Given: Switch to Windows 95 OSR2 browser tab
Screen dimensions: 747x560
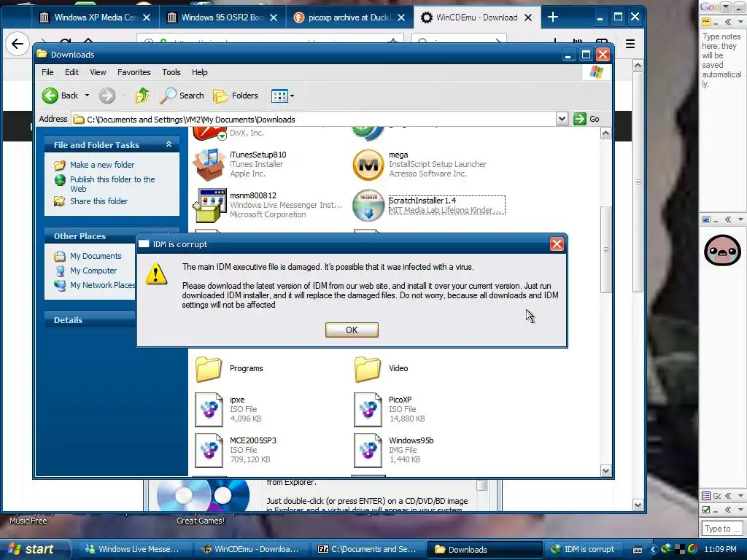Looking at the screenshot, I should 222,17.
